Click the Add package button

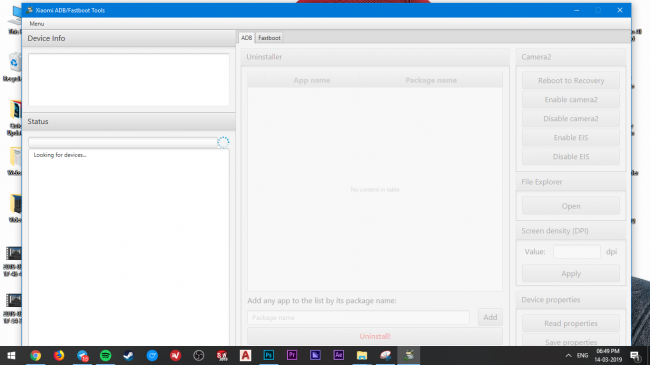point(490,317)
